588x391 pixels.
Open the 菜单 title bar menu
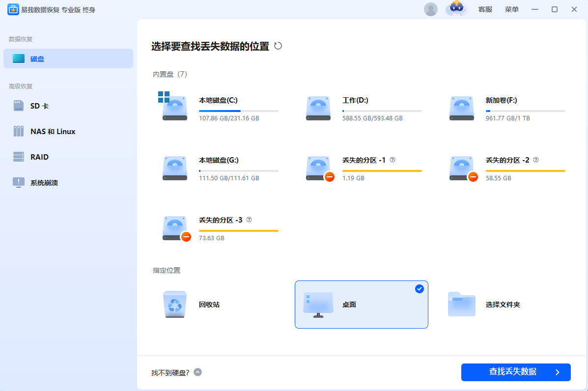[511, 9]
